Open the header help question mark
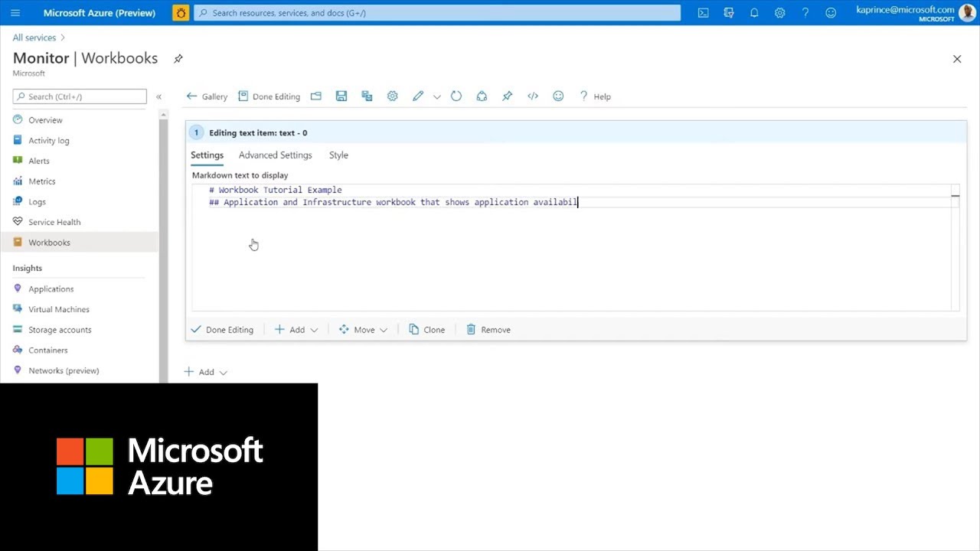The width and height of the screenshot is (980, 551). coord(805,12)
